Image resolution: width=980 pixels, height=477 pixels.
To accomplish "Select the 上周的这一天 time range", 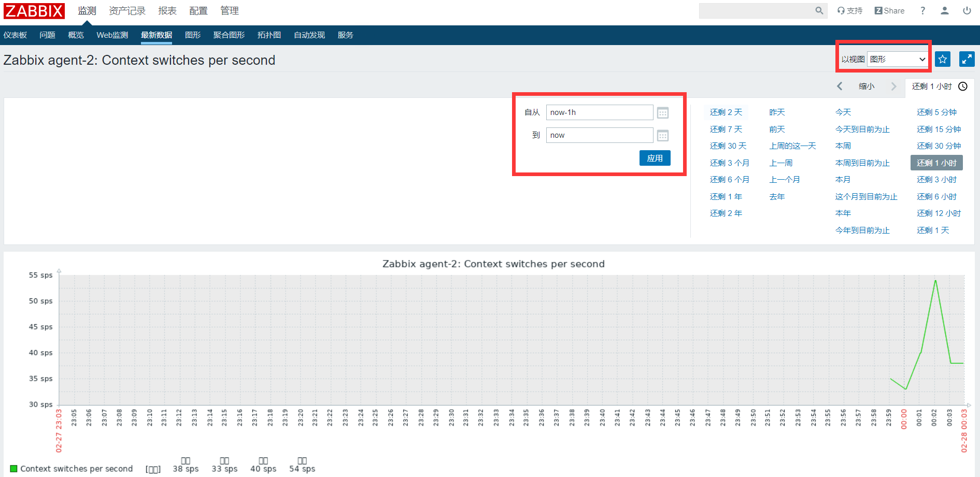I will tap(792, 146).
